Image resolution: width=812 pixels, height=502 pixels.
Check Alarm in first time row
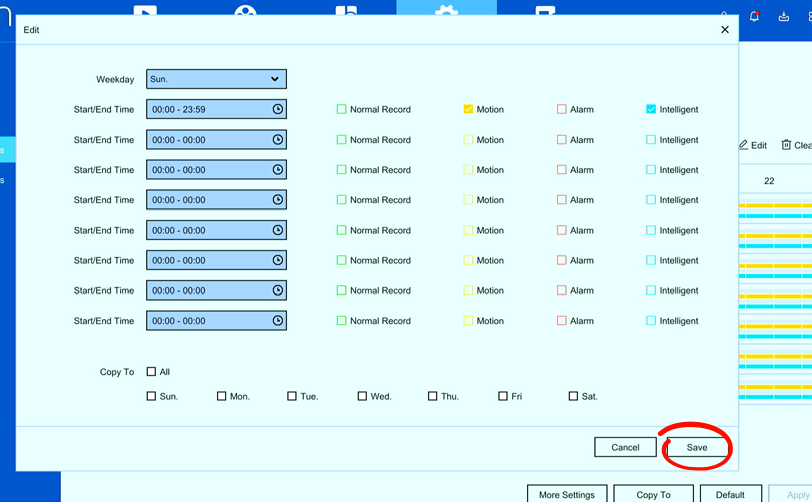point(561,109)
